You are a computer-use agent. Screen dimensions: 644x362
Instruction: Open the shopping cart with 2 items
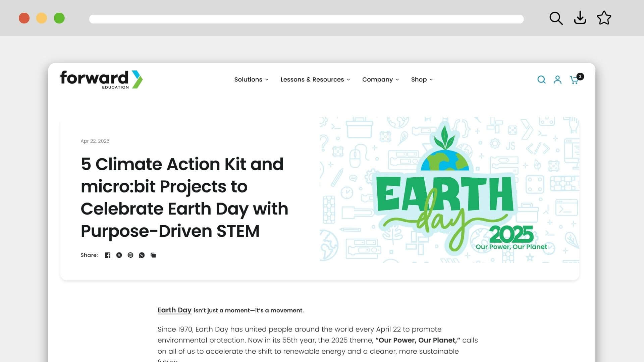click(x=576, y=79)
